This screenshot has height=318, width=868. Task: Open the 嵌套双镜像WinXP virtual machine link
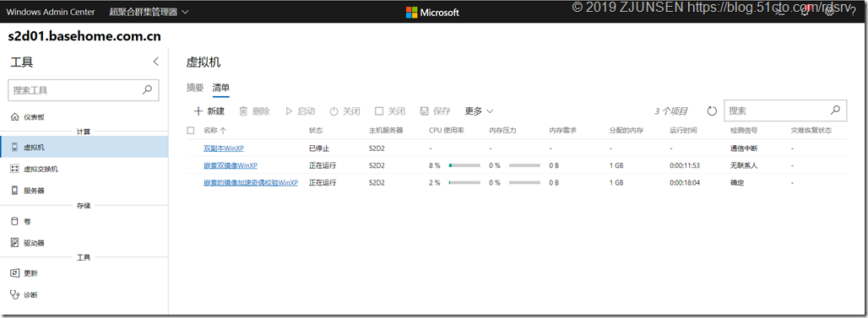pyautogui.click(x=231, y=165)
